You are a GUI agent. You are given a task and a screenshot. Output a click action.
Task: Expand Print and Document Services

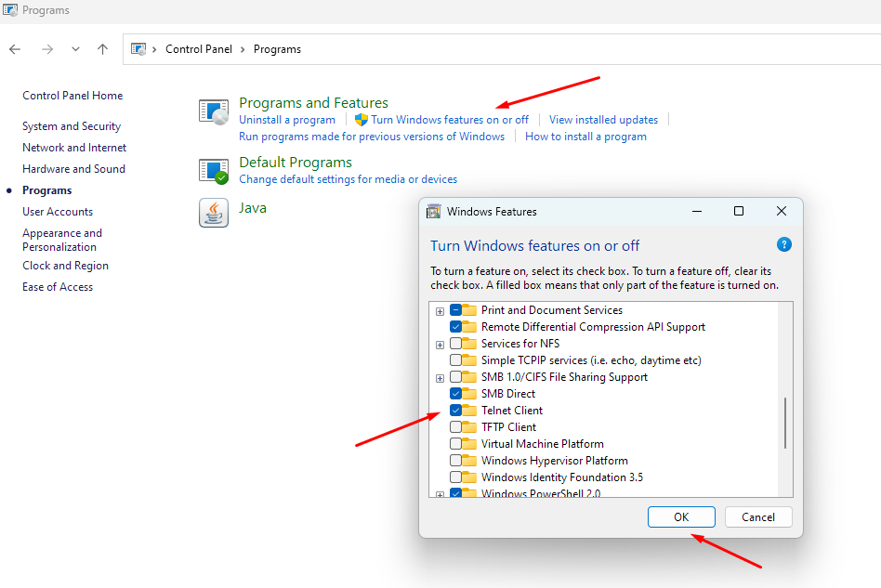click(440, 310)
